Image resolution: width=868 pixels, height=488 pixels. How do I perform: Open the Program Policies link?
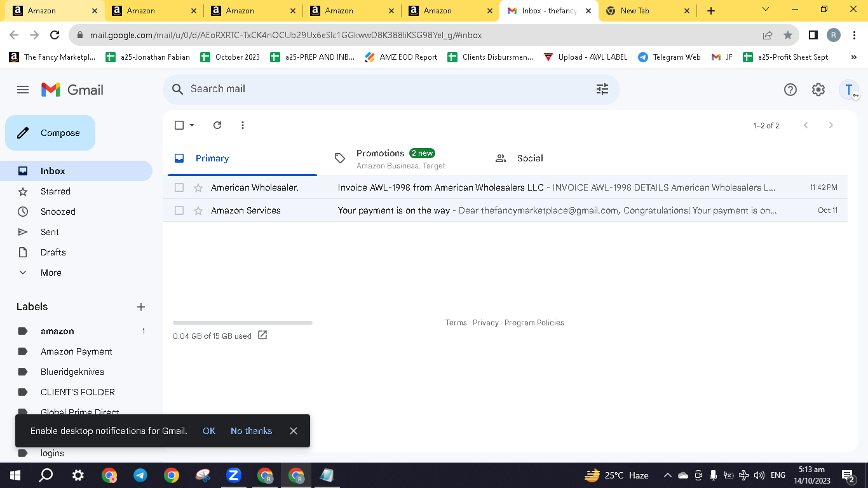coord(534,323)
